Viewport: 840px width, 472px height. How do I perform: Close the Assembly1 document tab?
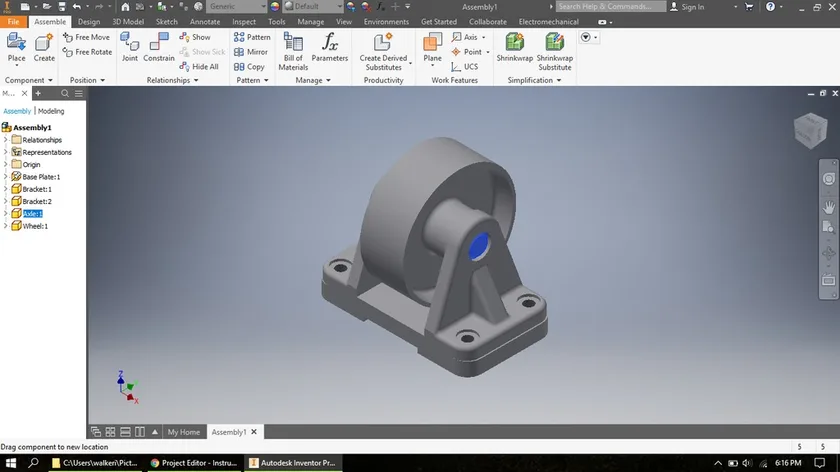254,432
